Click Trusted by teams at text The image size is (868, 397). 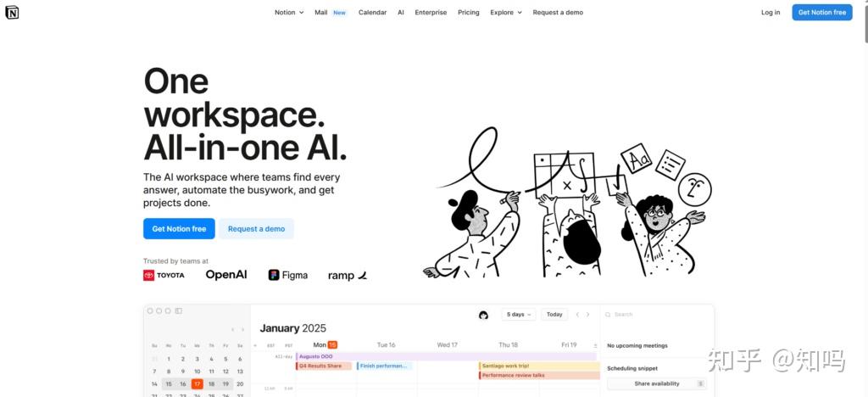tap(175, 260)
